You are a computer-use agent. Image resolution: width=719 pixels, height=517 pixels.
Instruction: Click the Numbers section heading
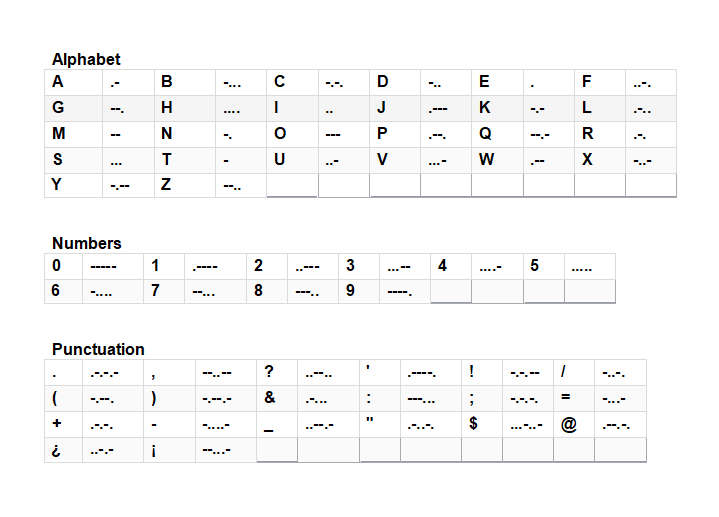(x=87, y=243)
